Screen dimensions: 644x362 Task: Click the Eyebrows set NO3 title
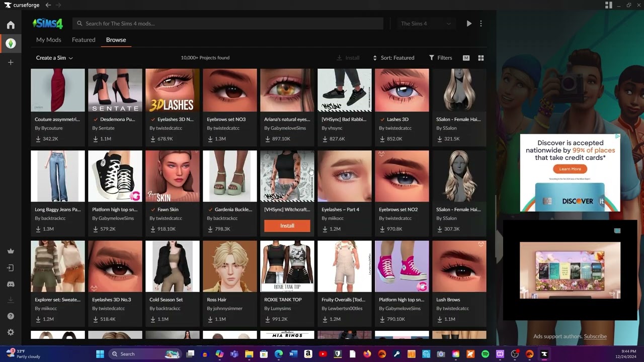coord(226,120)
